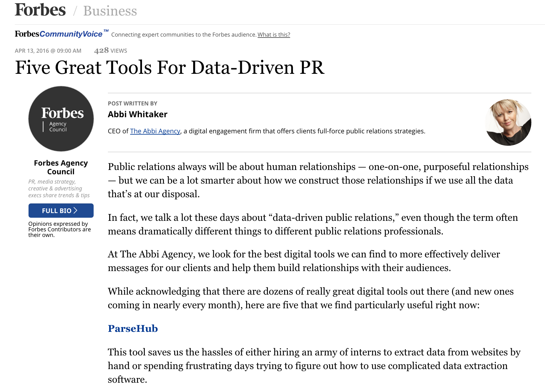Click the paragraph starting "Public relations always"
Viewport: 545px width, 392px height.
tap(318, 180)
